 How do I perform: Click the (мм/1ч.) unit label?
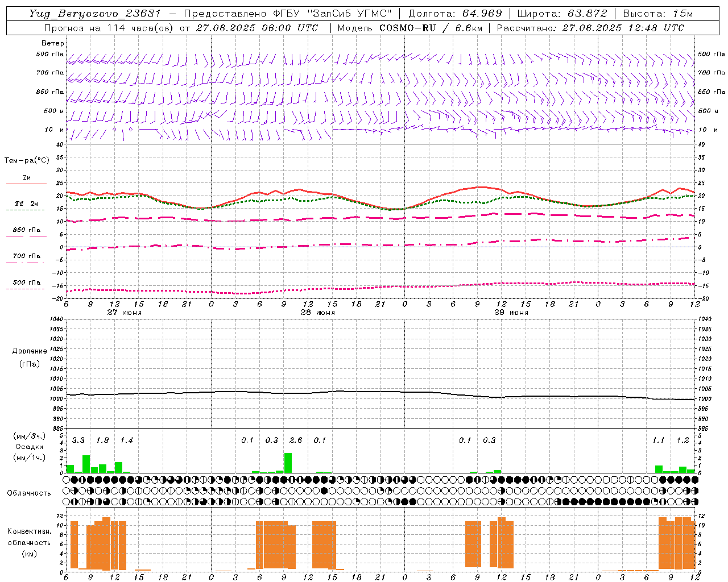click(29, 458)
